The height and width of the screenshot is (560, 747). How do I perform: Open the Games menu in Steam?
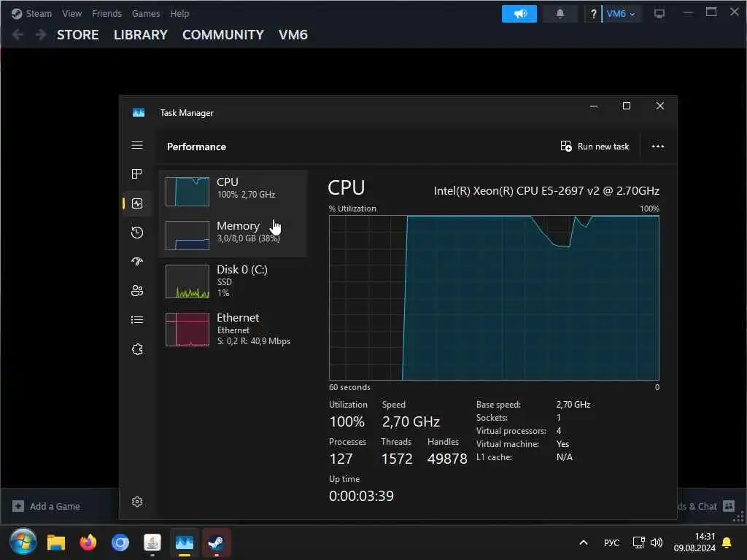click(146, 13)
